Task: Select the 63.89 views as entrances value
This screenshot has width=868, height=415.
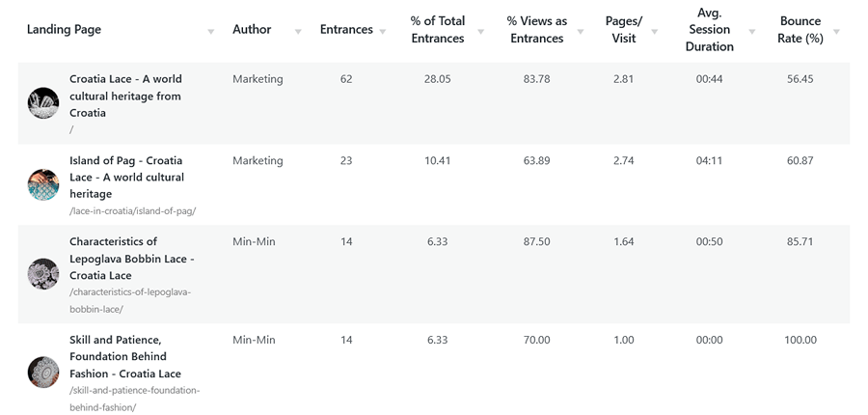Action: (x=537, y=160)
